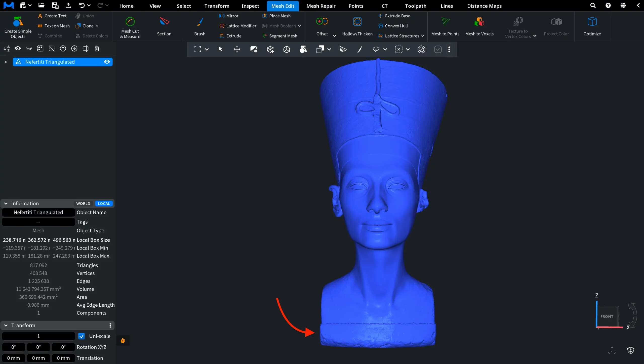Open the undo history dropdown
Image resolution: width=644 pixels, height=364 pixels.
click(89, 5)
